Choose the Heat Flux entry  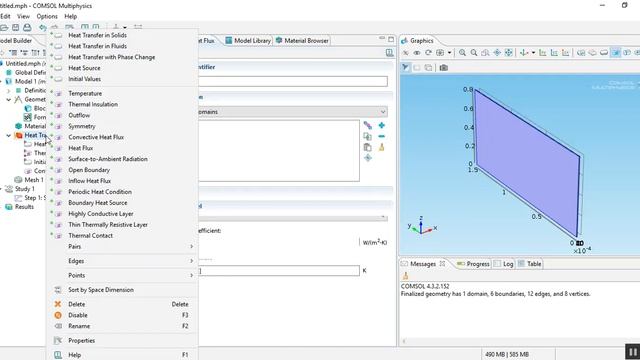[80, 148]
